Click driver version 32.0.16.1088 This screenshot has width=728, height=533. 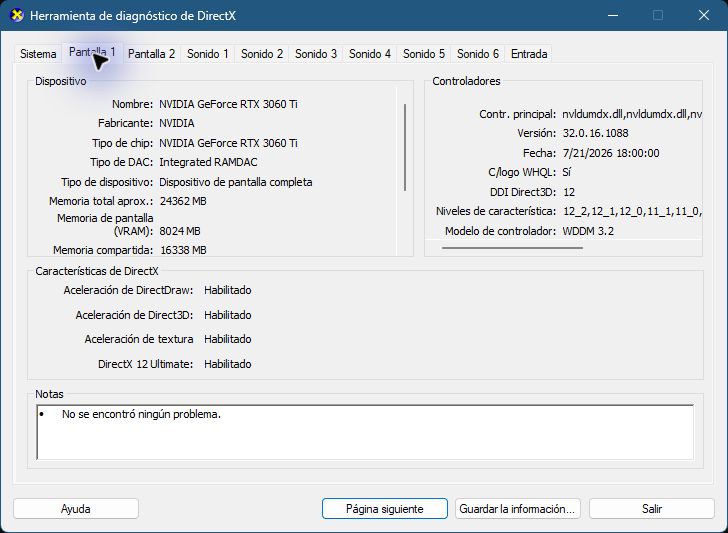pos(595,133)
